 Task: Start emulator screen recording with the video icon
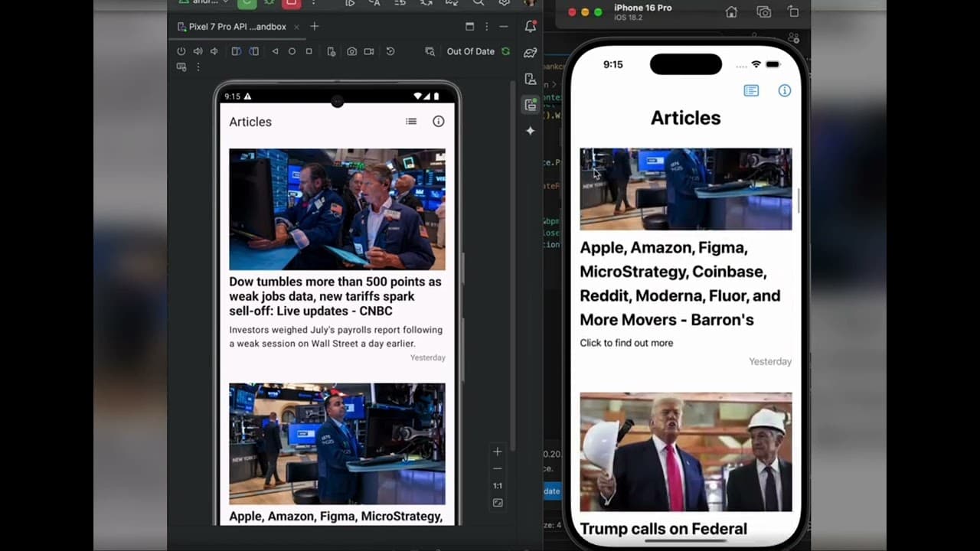369,51
